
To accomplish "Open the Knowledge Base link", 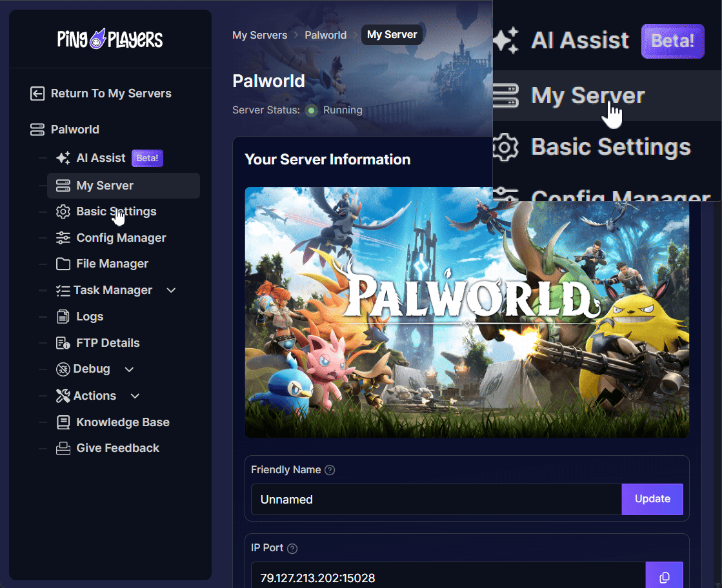I will pyautogui.click(x=123, y=422).
